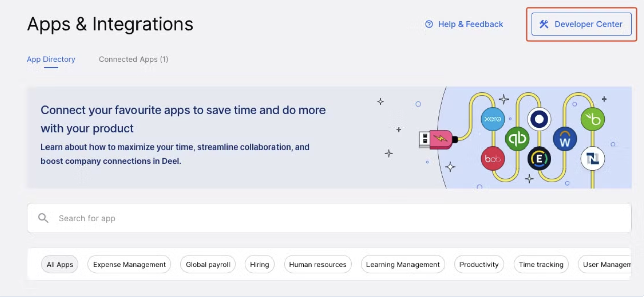
Task: Click the Apps & Integrations heading
Action: [x=110, y=24]
